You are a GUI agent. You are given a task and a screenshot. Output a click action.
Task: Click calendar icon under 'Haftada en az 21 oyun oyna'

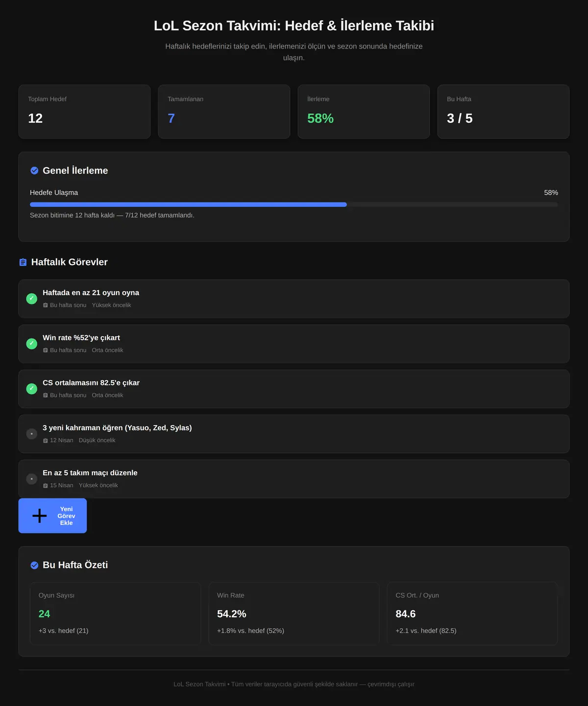tap(46, 305)
